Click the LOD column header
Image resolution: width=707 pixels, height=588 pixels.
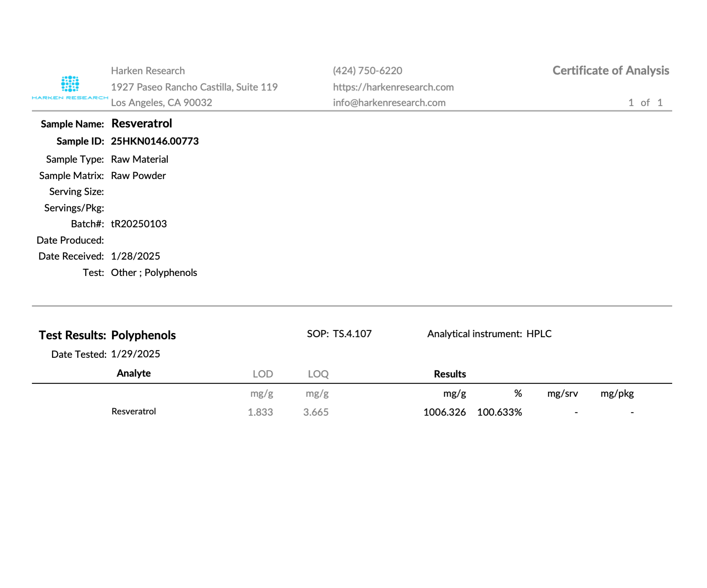tap(263, 374)
